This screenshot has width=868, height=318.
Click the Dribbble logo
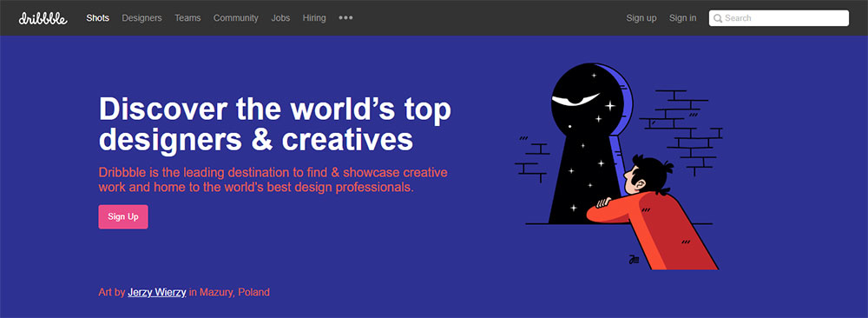(x=43, y=17)
